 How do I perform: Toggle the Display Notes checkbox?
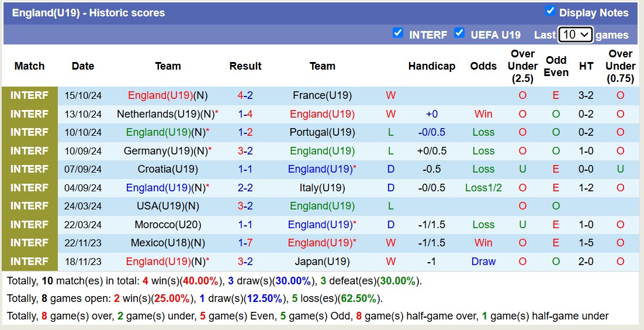[x=550, y=11]
